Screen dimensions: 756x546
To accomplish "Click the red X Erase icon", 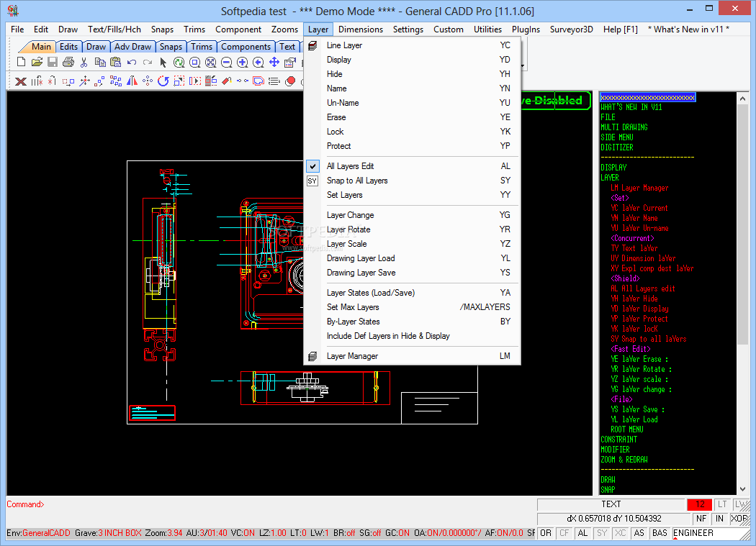I will (x=21, y=81).
